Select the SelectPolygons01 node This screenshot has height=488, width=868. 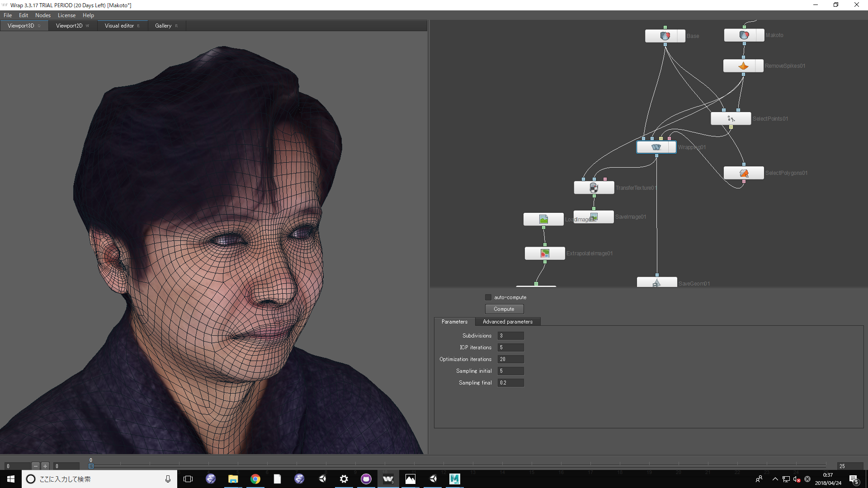coord(744,173)
